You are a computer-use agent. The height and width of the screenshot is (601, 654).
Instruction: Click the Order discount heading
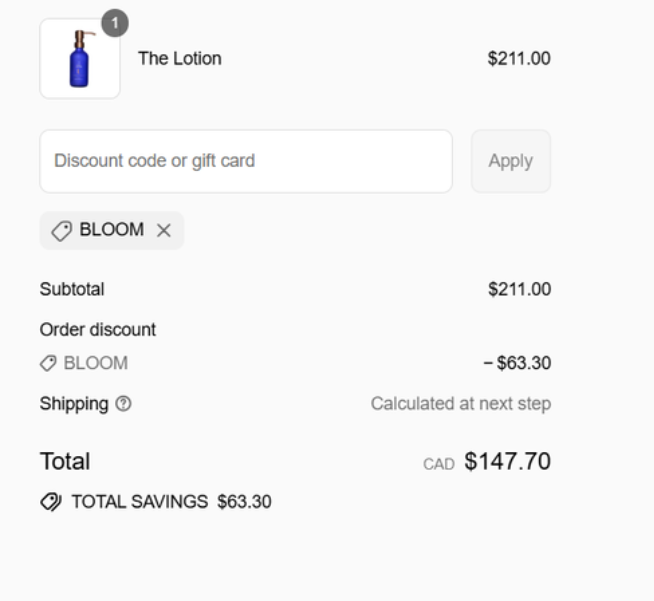click(x=98, y=330)
